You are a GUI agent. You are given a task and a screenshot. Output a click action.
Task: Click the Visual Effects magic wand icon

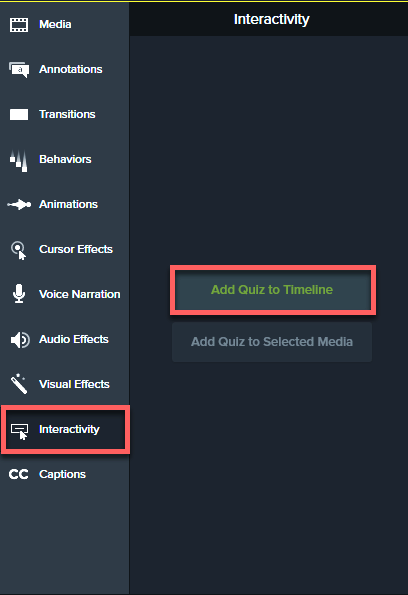point(19,384)
